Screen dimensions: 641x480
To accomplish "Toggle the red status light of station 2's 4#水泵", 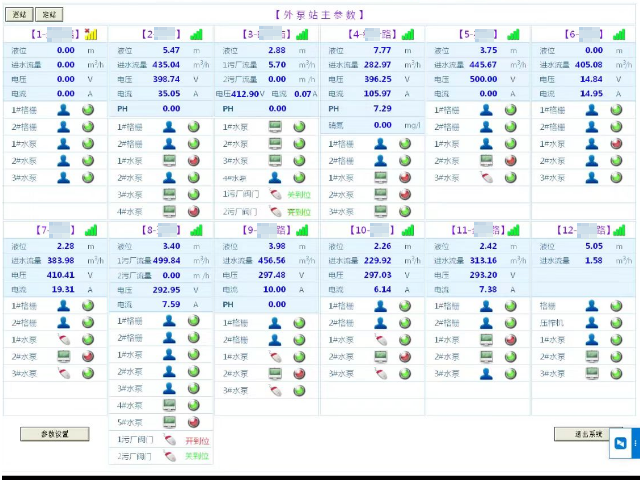I will point(194,212).
